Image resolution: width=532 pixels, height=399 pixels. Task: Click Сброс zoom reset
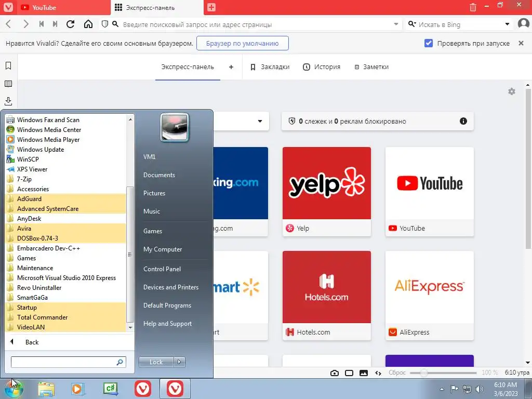pos(396,373)
